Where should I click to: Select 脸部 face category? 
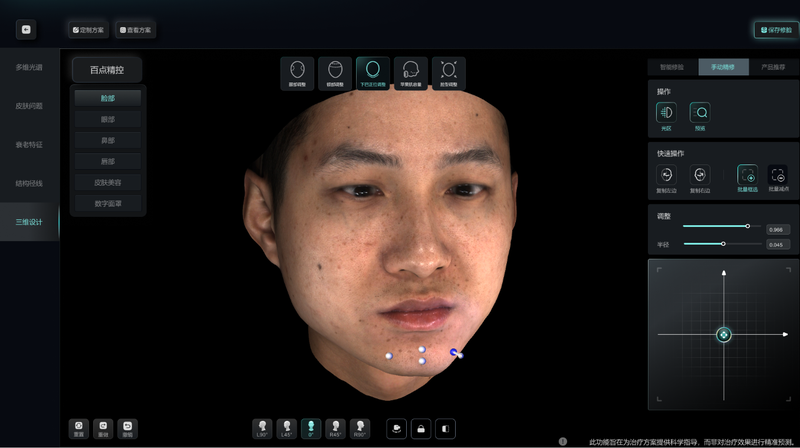[x=108, y=98]
